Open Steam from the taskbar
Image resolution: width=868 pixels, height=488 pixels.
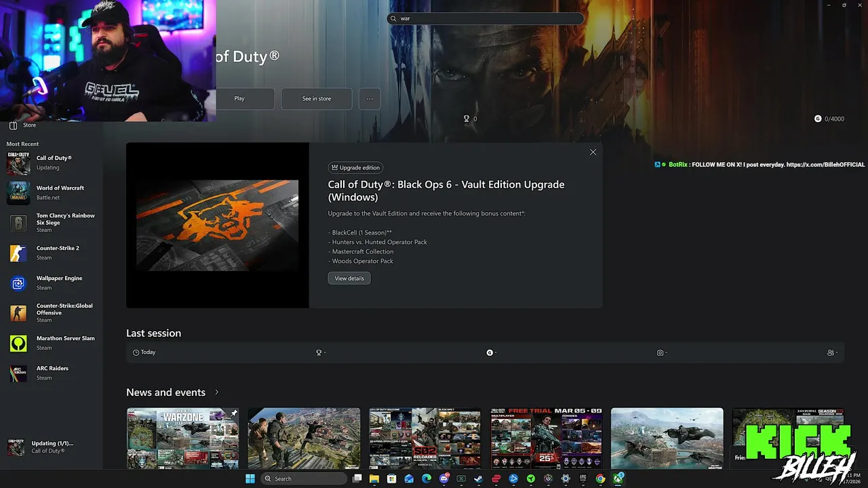[x=478, y=479]
